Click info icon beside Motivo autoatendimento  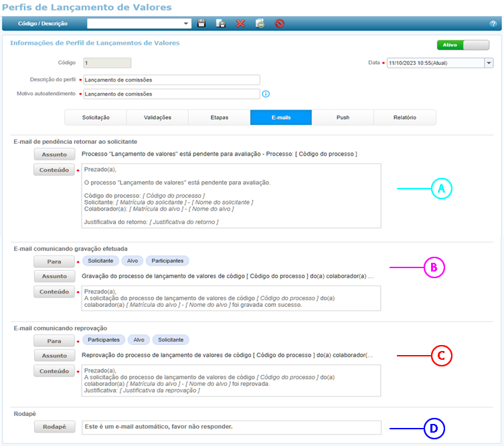click(x=266, y=94)
